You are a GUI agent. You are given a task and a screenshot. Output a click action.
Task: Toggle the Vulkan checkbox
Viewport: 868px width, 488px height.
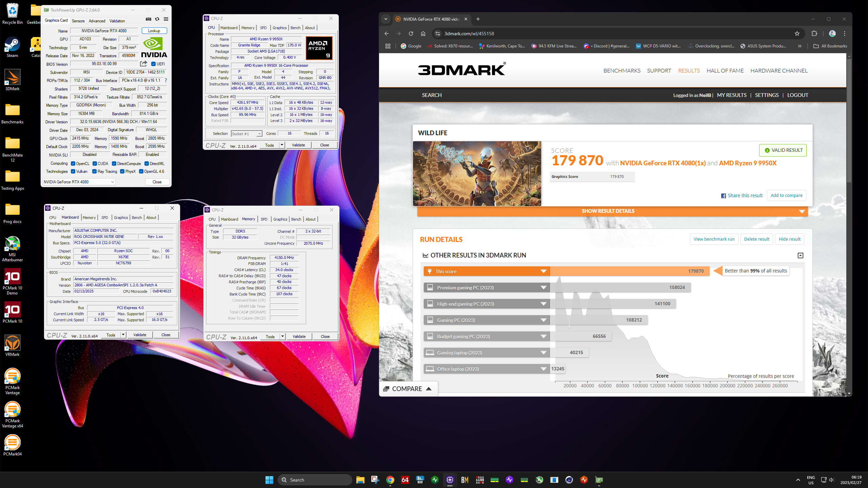tap(73, 171)
